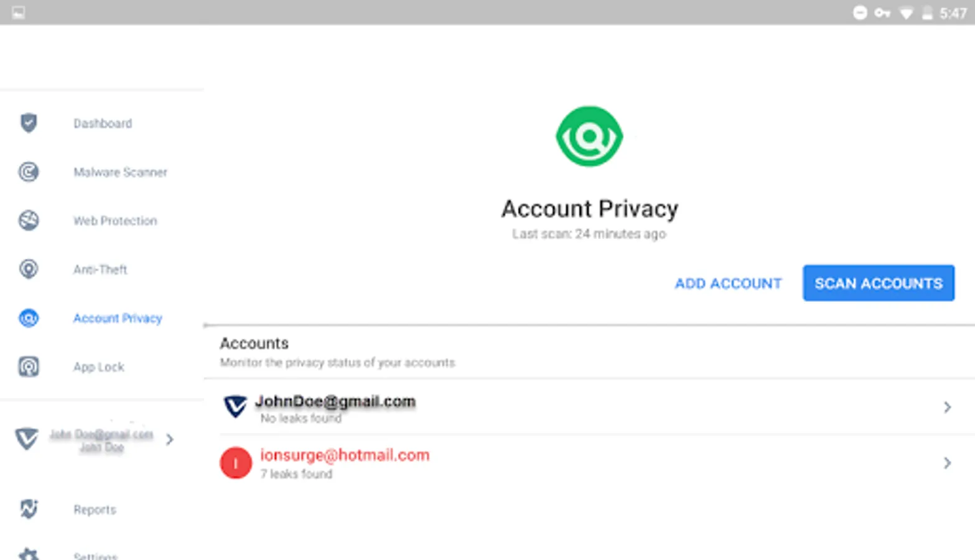Expand the John Doe profile arrow in sidebar

point(170,439)
